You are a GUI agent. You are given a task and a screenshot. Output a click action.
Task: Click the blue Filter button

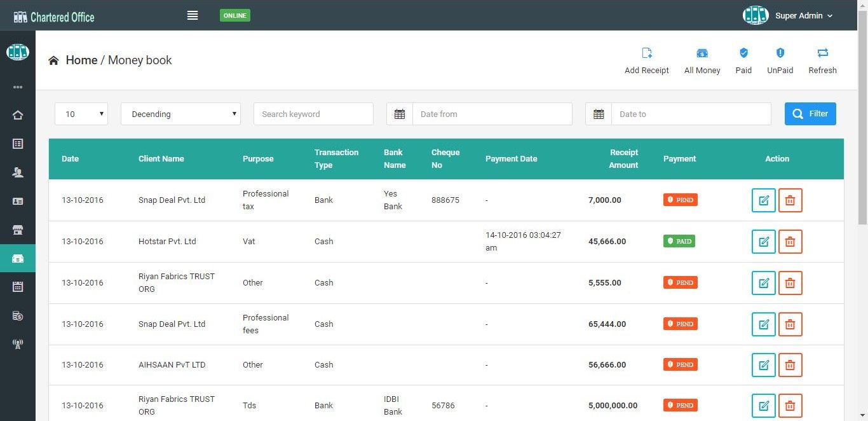tap(810, 114)
